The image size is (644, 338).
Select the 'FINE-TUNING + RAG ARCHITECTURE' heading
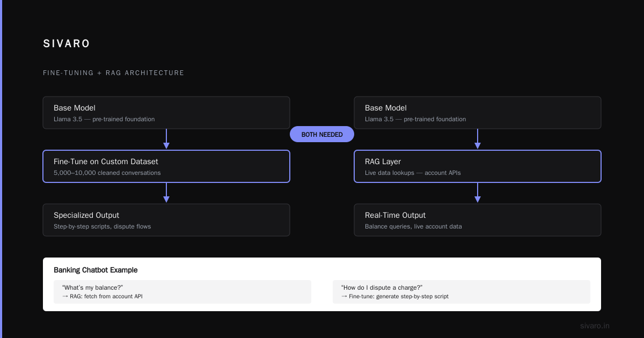[x=114, y=73]
